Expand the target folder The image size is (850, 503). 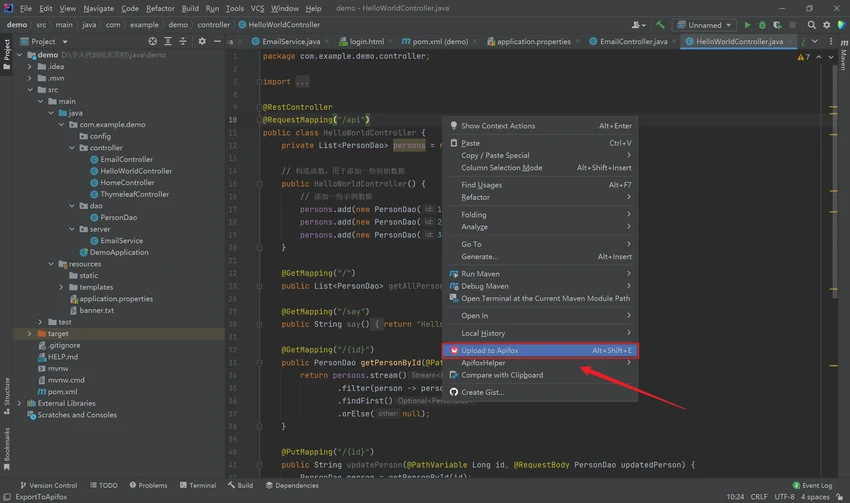click(x=30, y=333)
